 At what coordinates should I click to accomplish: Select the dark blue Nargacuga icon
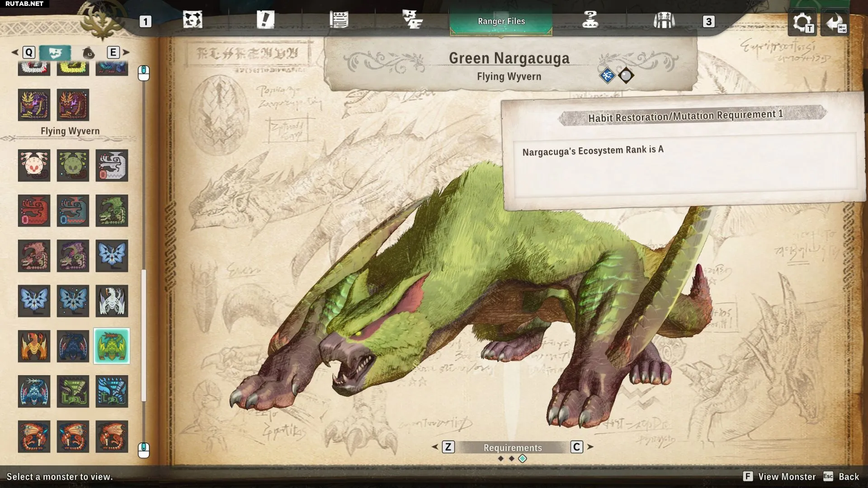pos(73,346)
